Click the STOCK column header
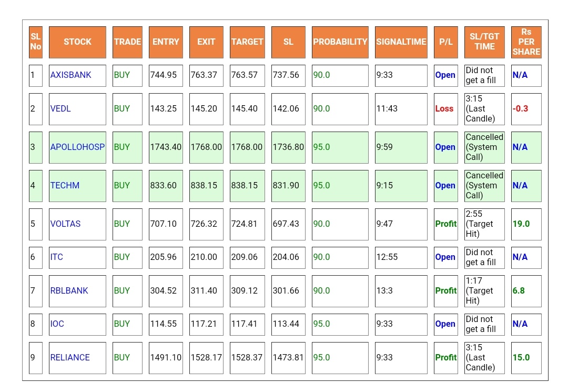 tap(77, 42)
